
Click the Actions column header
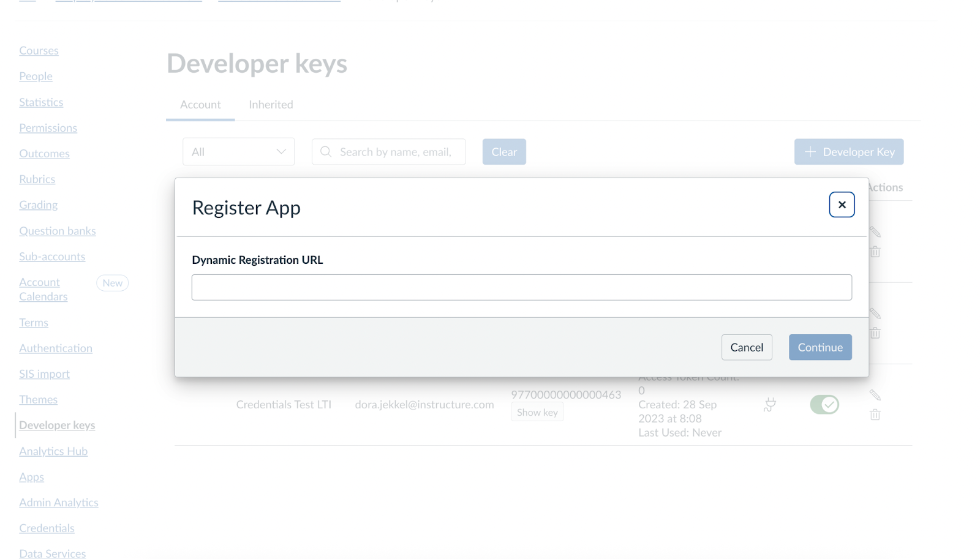coord(886,187)
